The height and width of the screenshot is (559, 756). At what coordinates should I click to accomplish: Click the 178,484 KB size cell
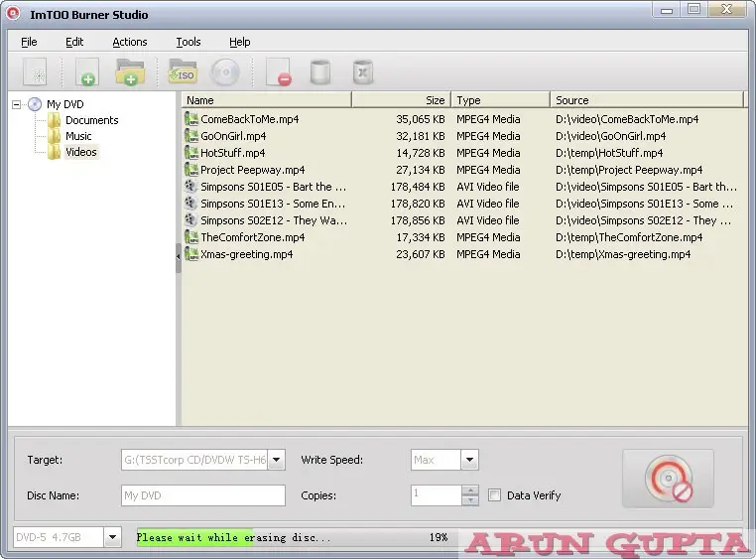(x=418, y=187)
